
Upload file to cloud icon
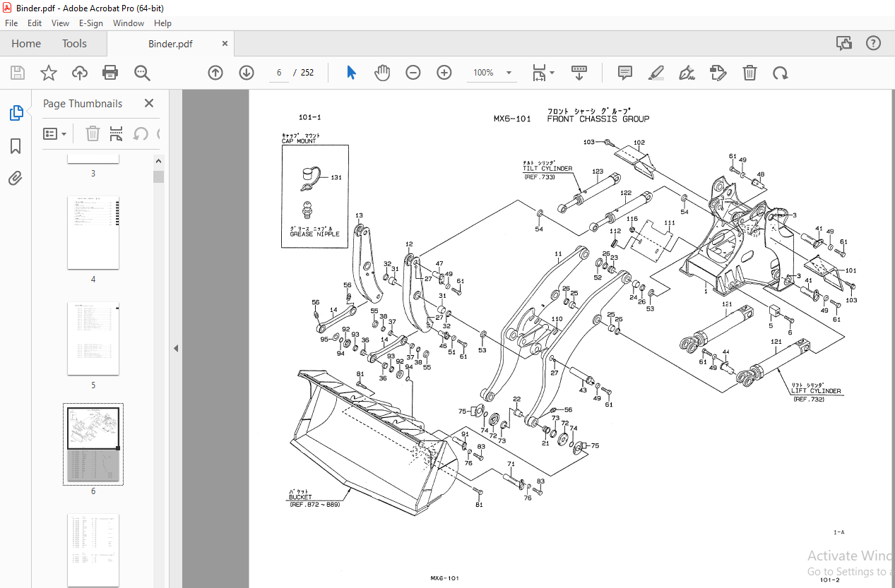pos(80,73)
